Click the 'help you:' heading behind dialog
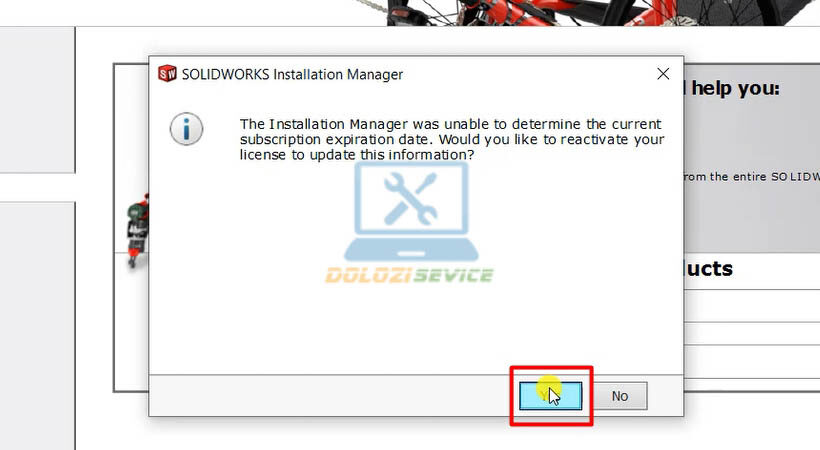820x450 pixels. click(735, 88)
